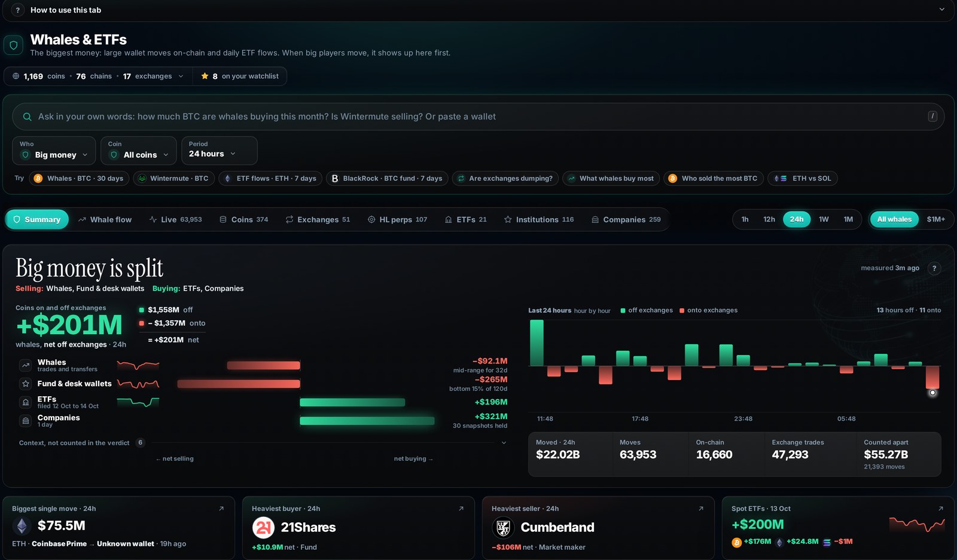Click the Ethereum icon in biggest single move

(22, 526)
